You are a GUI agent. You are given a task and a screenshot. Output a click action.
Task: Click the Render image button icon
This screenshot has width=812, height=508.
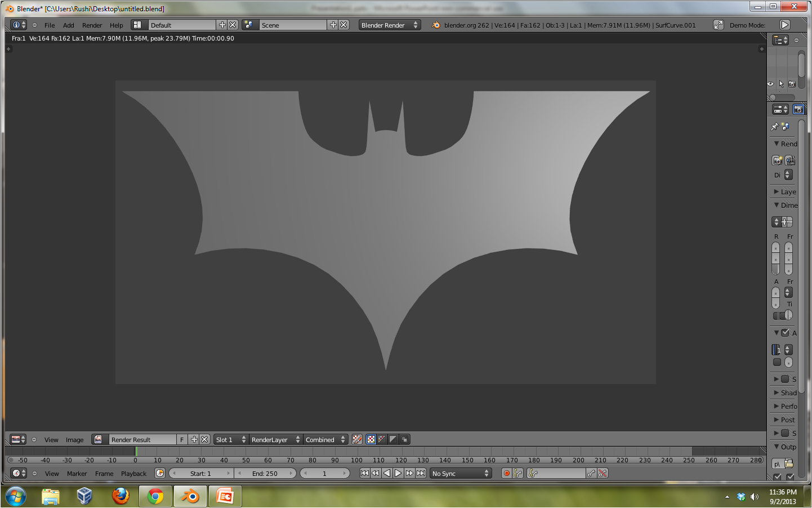click(x=777, y=161)
